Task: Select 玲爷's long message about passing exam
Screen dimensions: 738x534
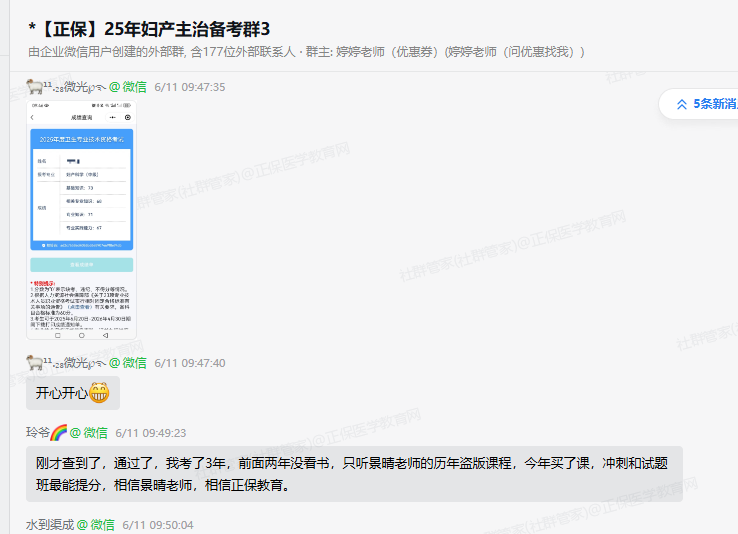Action: (354, 473)
